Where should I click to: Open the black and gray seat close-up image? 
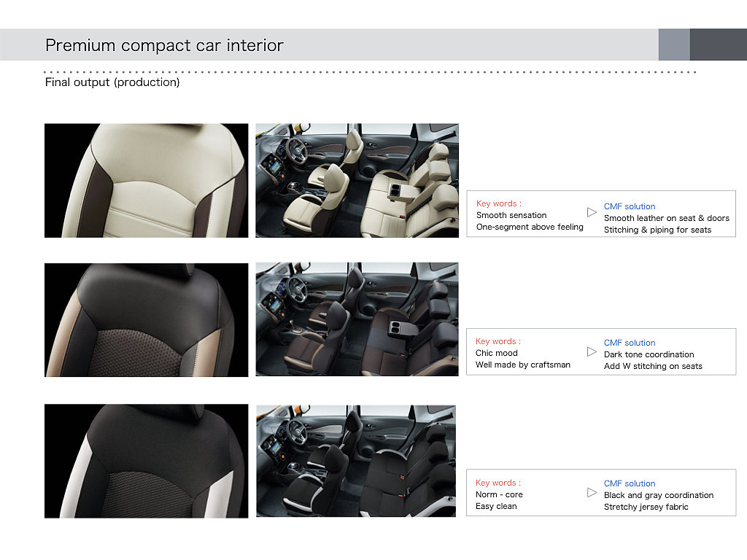tap(146, 461)
